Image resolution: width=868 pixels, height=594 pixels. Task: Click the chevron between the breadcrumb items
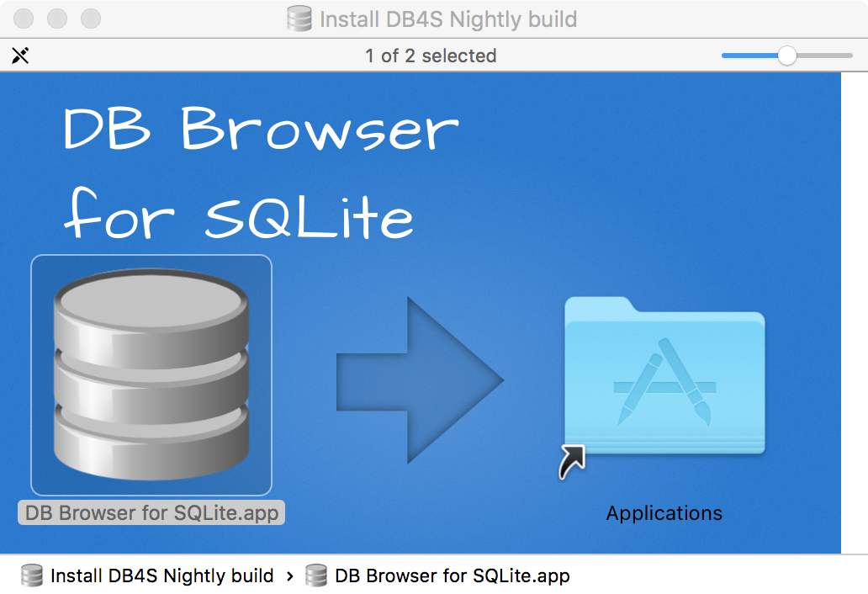pyautogui.click(x=290, y=575)
